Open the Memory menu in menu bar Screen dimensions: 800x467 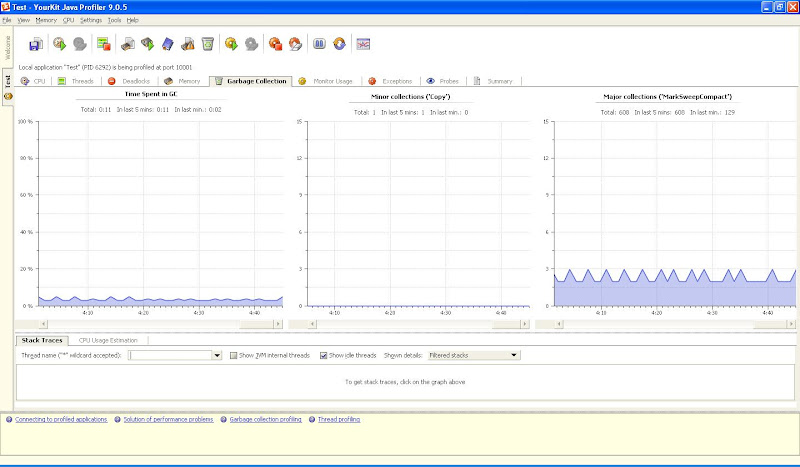(46, 20)
